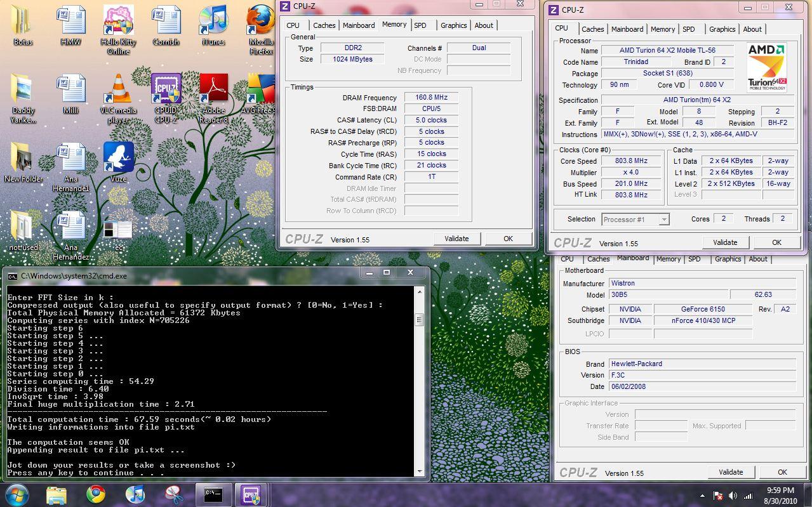Open the volume speaker tray icon
Screen dimensions: 812x507
733,496
